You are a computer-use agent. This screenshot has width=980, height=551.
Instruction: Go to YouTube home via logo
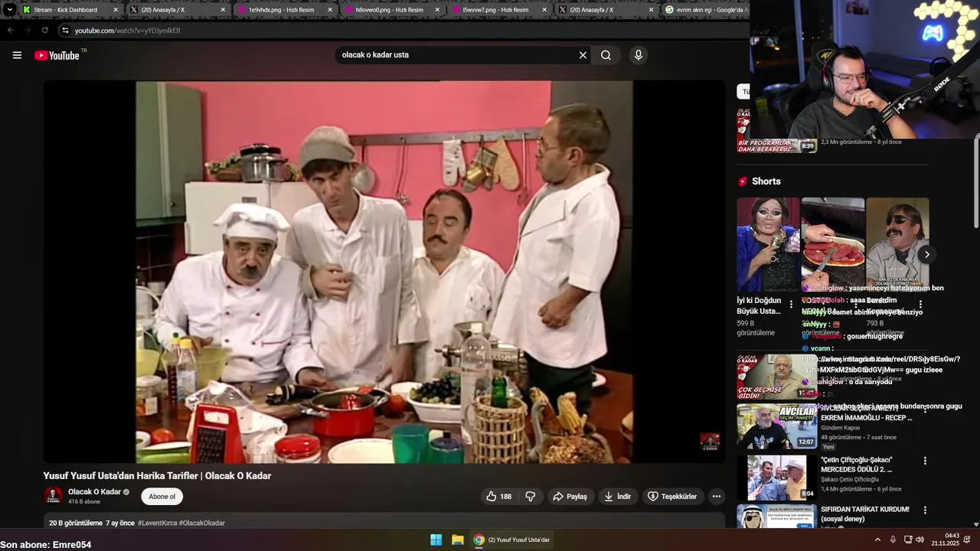point(57,55)
